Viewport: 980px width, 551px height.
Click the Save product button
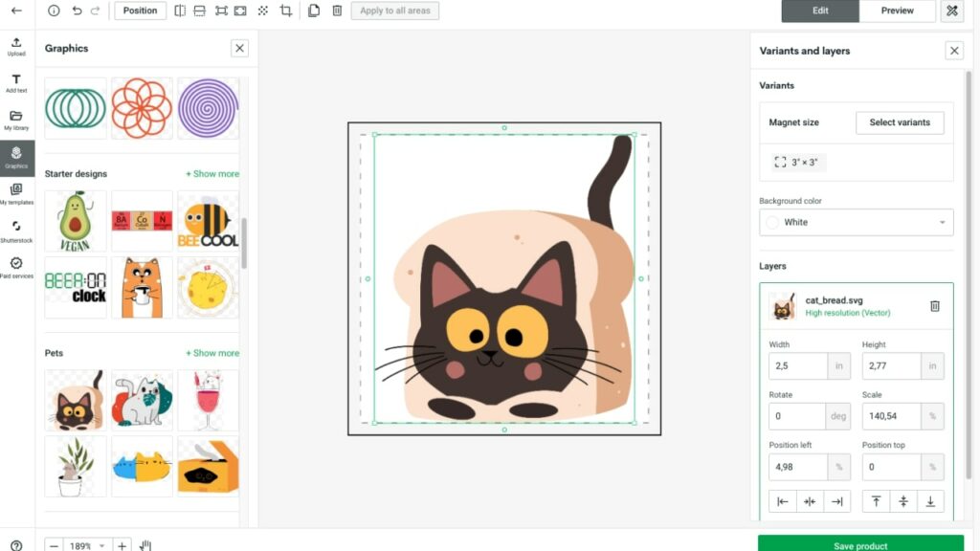pos(860,544)
